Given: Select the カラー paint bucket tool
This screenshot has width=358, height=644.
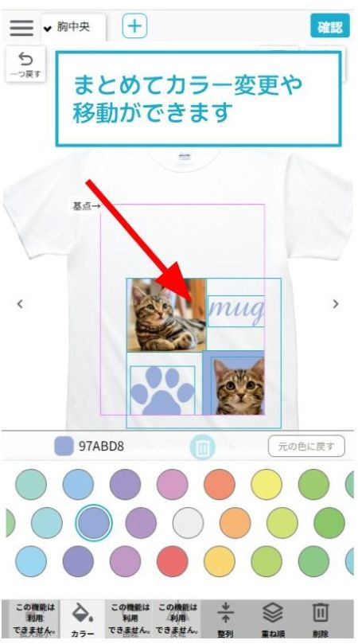Looking at the screenshot, I should coord(83,619).
